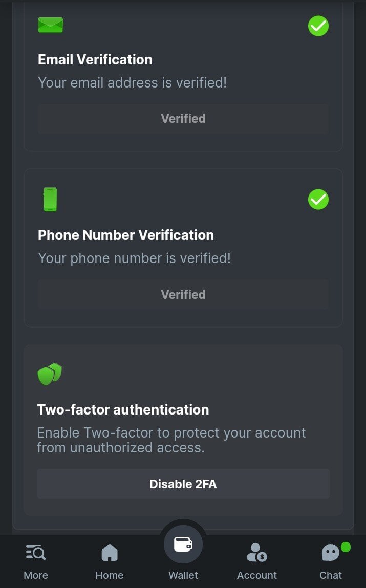Open Chat support bubble
The width and height of the screenshot is (366, 588).
[x=330, y=553]
